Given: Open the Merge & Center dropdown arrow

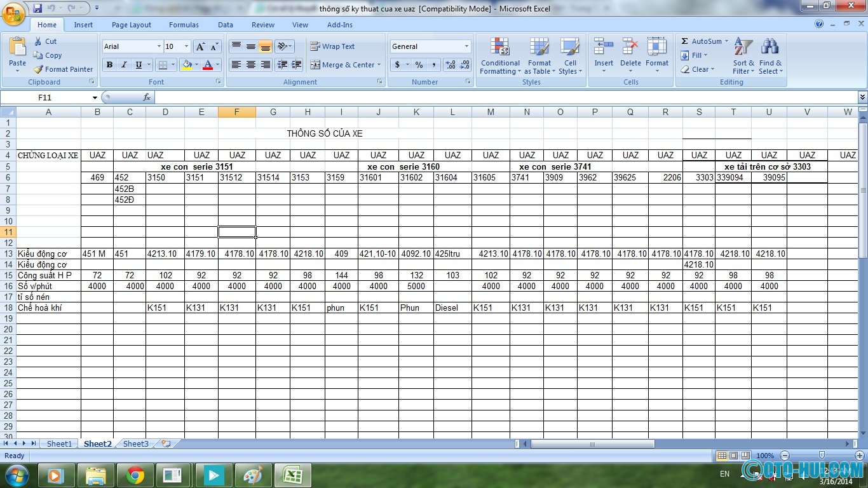Looking at the screenshot, I should pos(379,65).
